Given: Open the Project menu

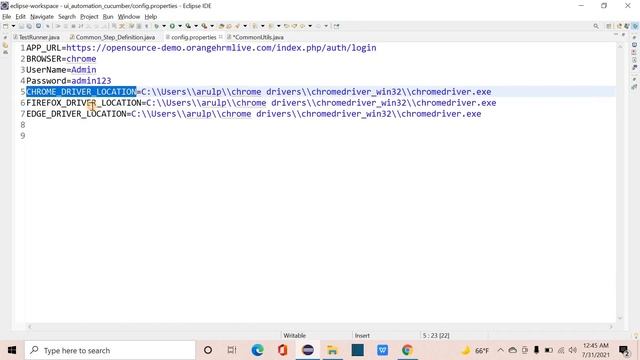Looking at the screenshot, I should [x=89, y=17].
